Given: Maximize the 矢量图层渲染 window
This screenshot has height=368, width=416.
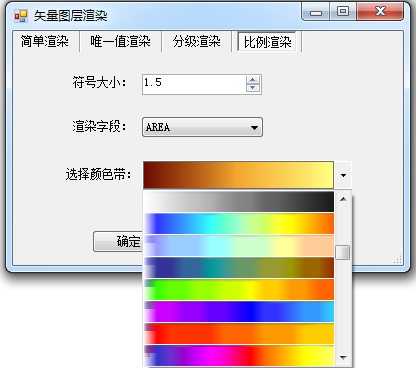Looking at the screenshot, I should coord(343,12).
